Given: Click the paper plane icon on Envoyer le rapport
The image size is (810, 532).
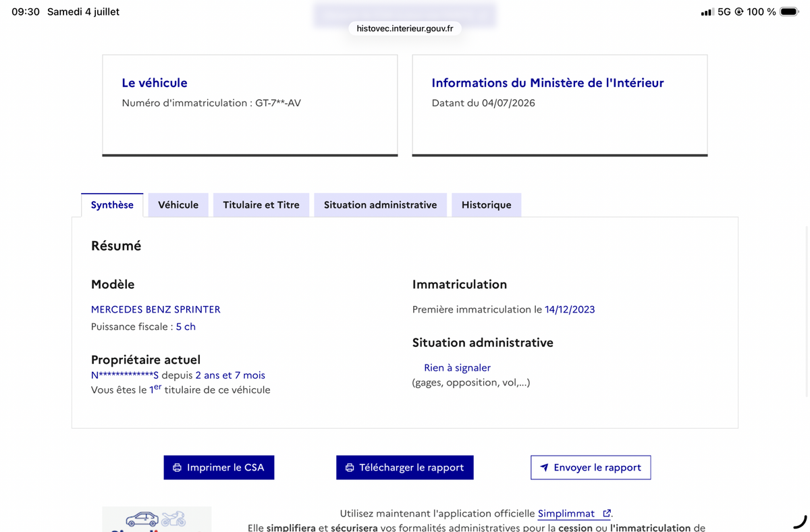Looking at the screenshot, I should click(x=544, y=467).
